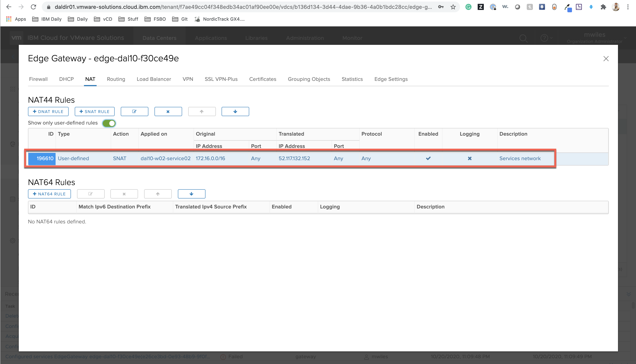Image resolution: width=636 pixels, height=364 pixels.
Task: Move NAT44 rule down with arrow button
Action: 235,111
